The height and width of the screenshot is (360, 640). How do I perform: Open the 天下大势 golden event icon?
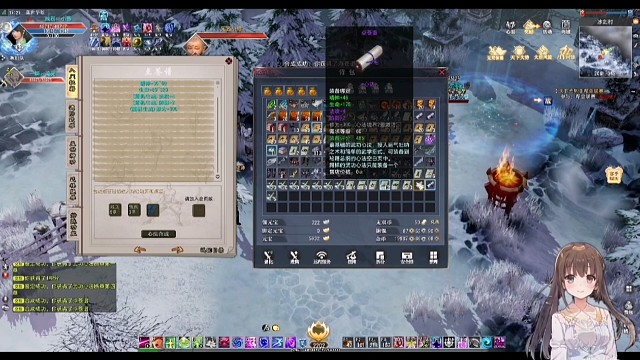tap(519, 53)
